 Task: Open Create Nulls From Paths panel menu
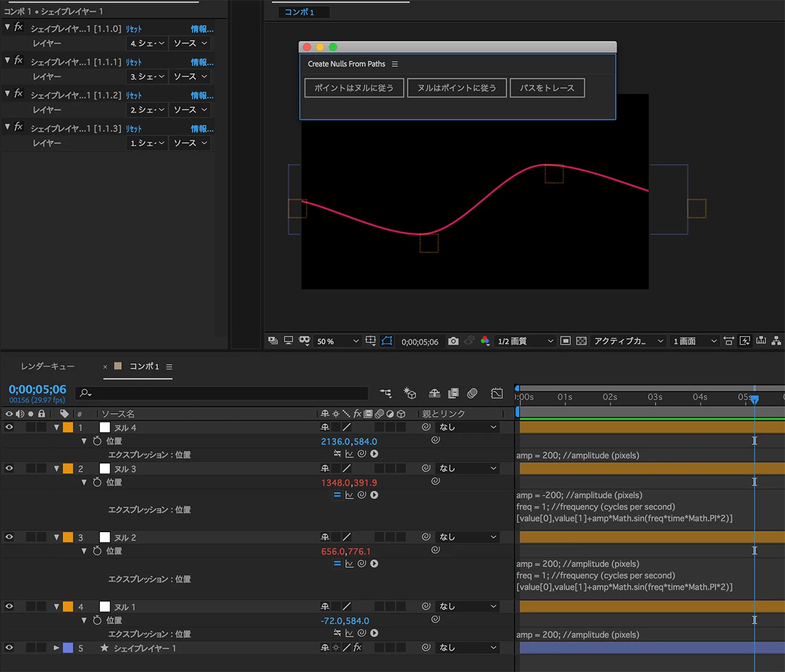pyautogui.click(x=395, y=64)
